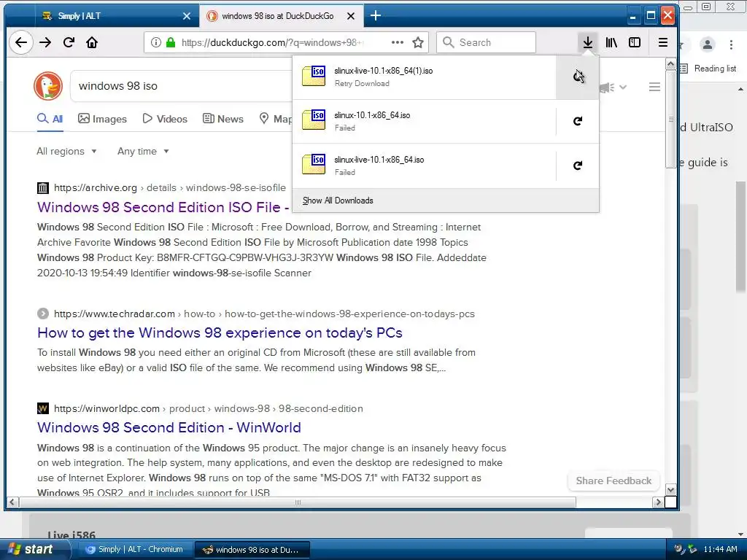Viewport: 747px width, 560px height.
Task: Open Chromium profile avatar icon
Action: [708, 44]
